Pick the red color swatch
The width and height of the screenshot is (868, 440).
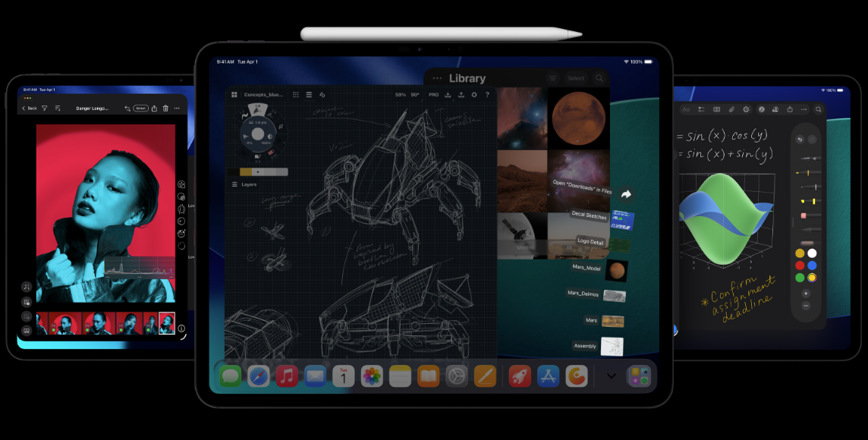[x=800, y=266]
